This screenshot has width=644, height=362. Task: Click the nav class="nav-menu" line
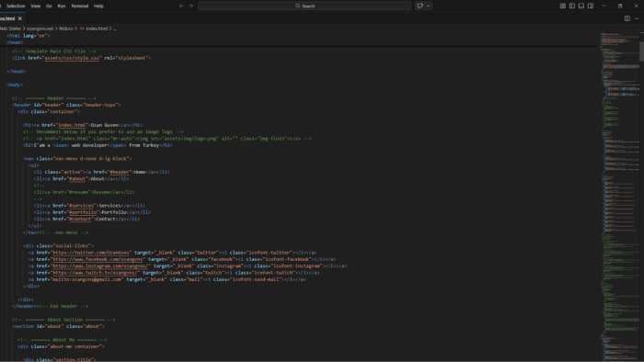[x=77, y=159]
